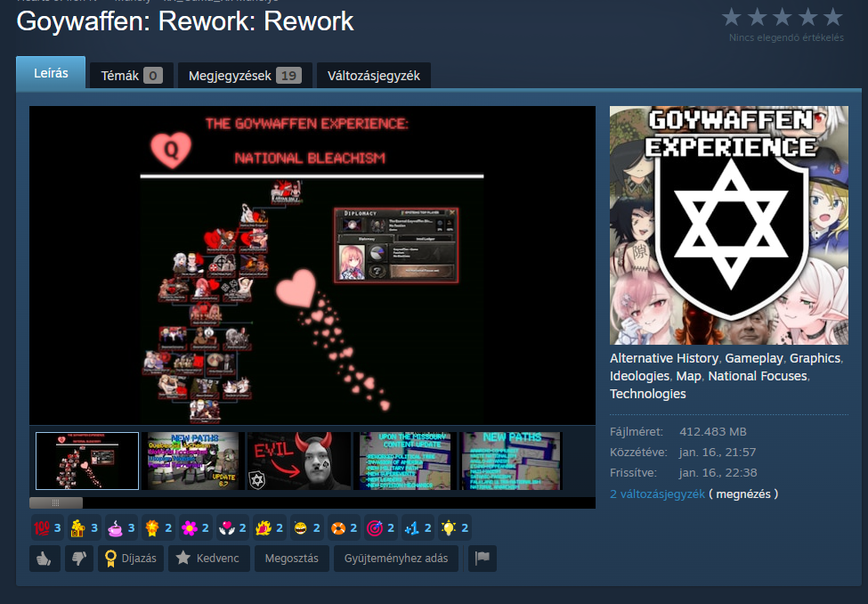The width and height of the screenshot is (868, 604).
Task: Open the Map tag link
Action: click(x=689, y=376)
